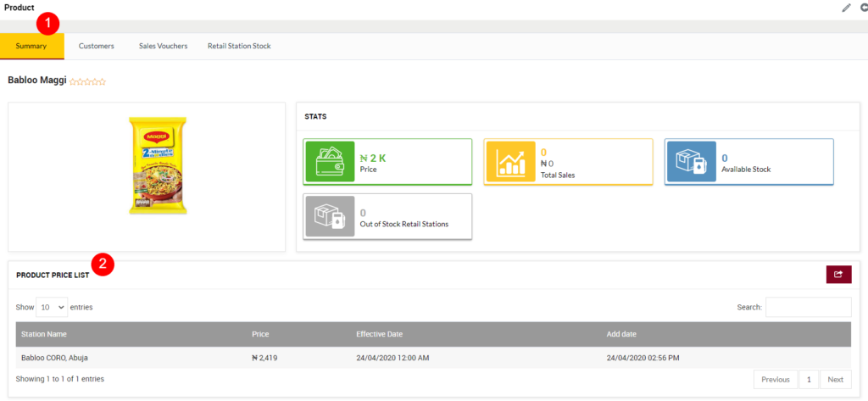This screenshot has height=401, width=868.
Task: Click the ₦ 2,419 price cell
Action: point(264,358)
